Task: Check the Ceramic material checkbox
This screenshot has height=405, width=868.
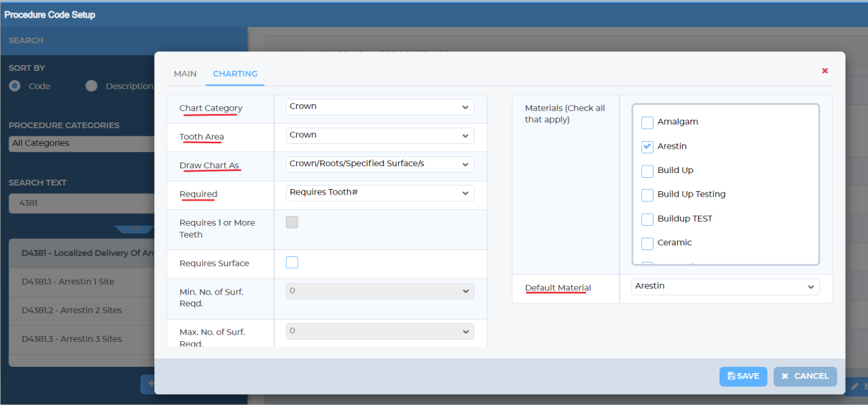Action: tap(647, 243)
